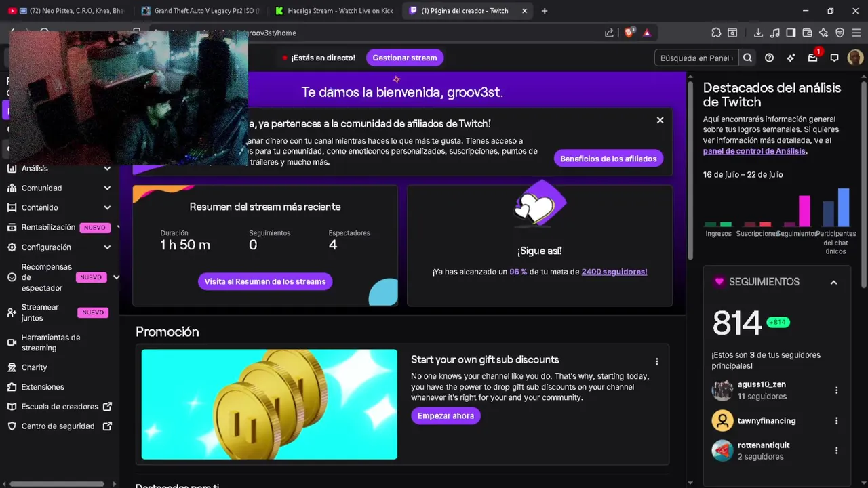Click the Búsqueda en Panel search field

pyautogui.click(x=696, y=58)
